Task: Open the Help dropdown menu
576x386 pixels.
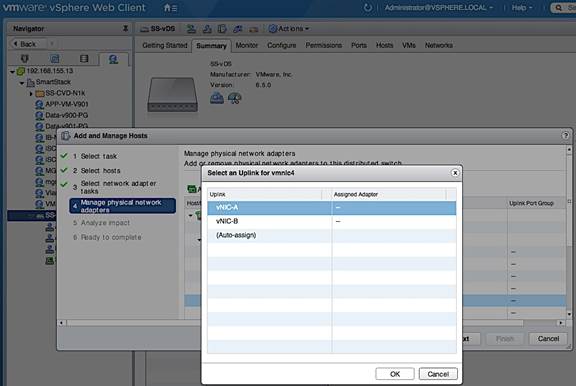Action: pyautogui.click(x=522, y=8)
